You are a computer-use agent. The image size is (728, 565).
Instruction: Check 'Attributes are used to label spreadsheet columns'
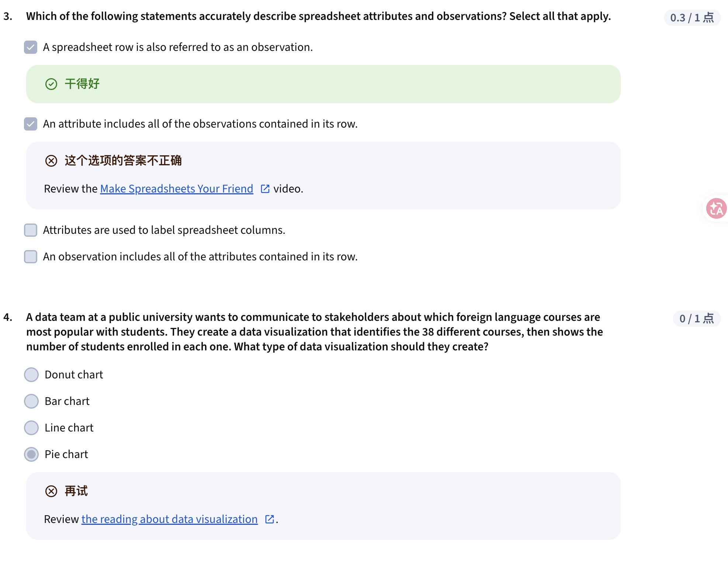point(31,230)
